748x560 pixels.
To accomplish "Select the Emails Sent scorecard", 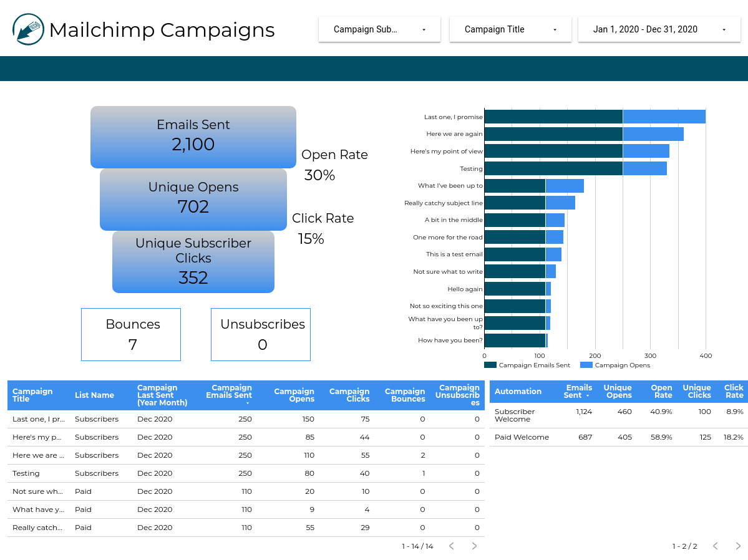I will coord(193,137).
